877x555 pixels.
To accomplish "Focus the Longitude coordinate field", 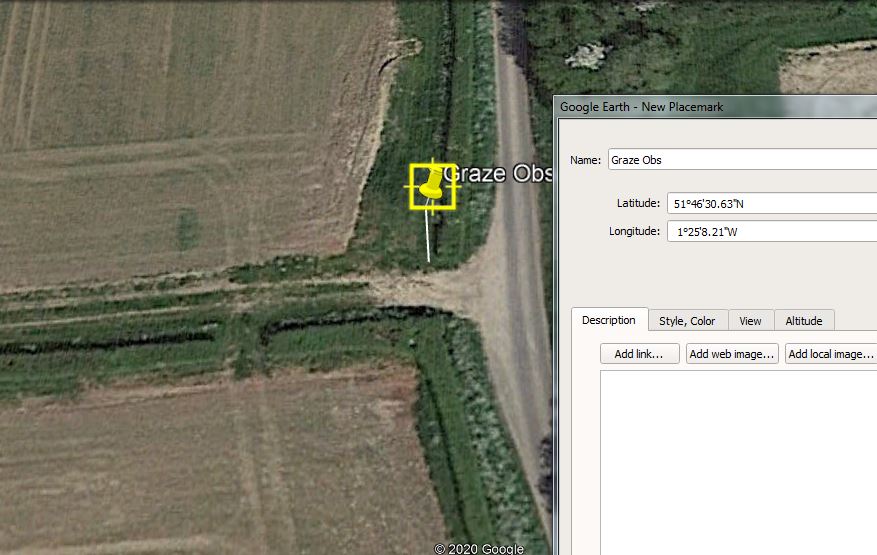I will coord(770,232).
